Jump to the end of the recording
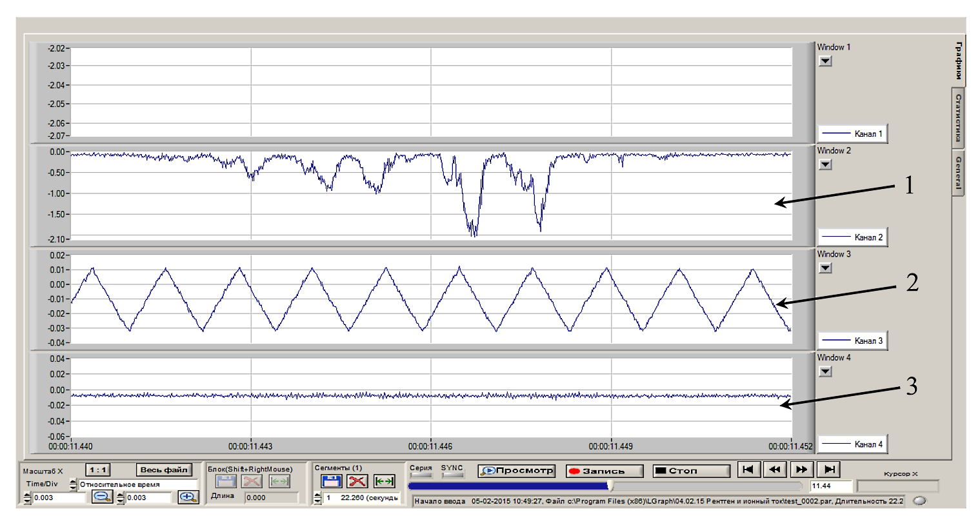Viewport: 980px width, 525px height. (x=829, y=470)
